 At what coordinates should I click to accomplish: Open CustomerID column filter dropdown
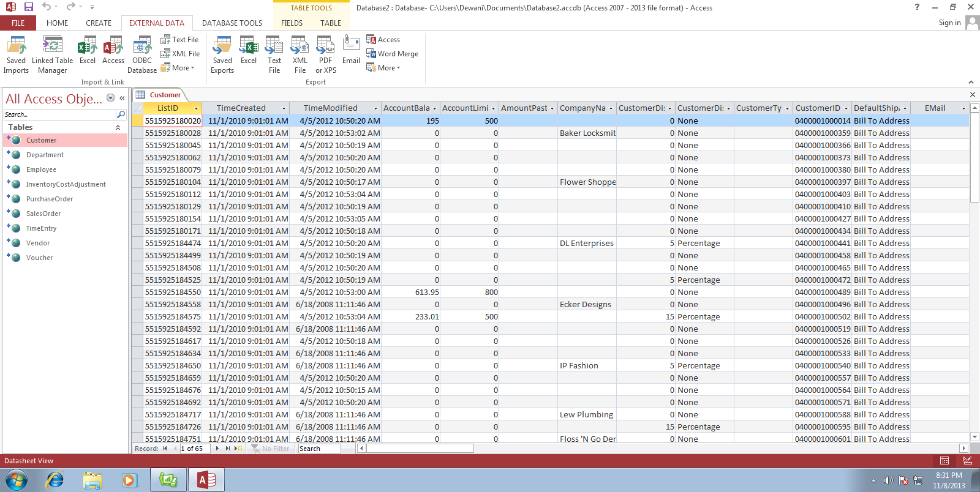[x=846, y=108]
